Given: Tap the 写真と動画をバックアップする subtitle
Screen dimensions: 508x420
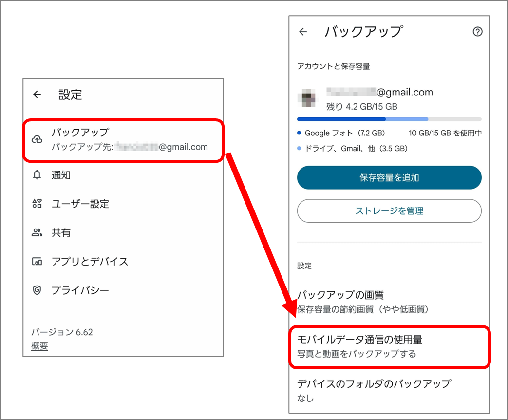Looking at the screenshot, I should [357, 354].
